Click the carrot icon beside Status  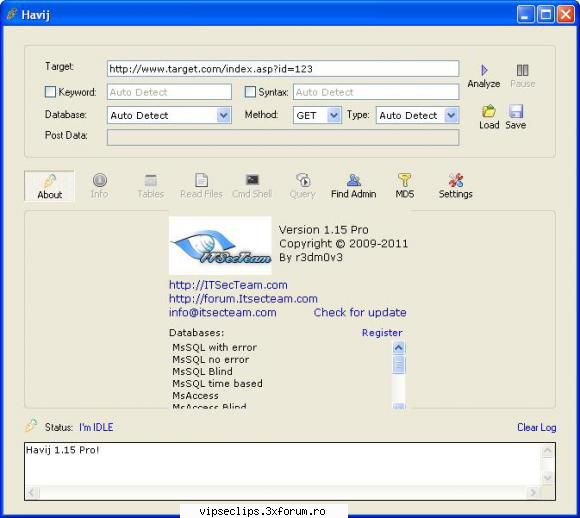[31, 426]
